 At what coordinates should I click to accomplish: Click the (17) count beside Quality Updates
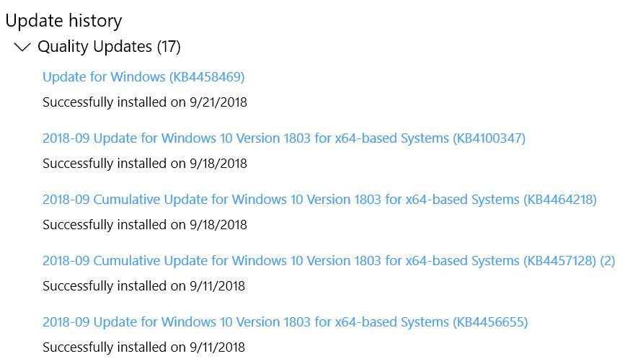169,47
